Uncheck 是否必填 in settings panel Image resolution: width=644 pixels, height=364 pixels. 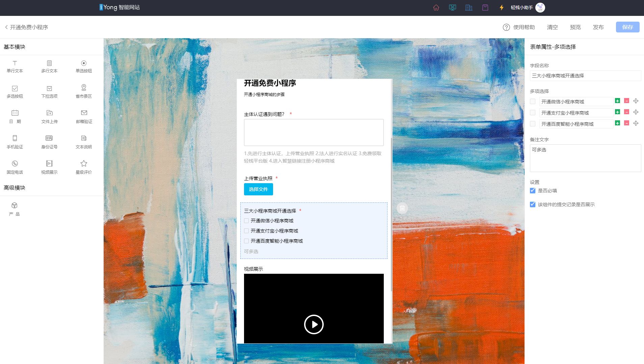tap(533, 191)
